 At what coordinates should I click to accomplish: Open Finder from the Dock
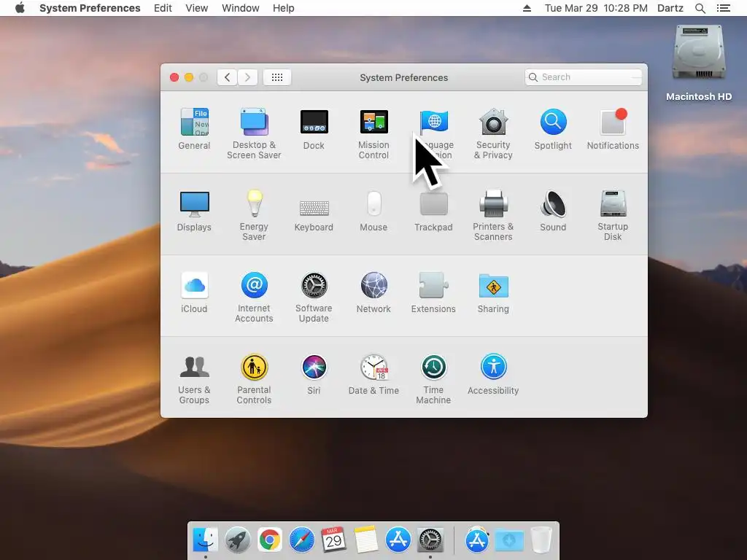pyautogui.click(x=206, y=540)
